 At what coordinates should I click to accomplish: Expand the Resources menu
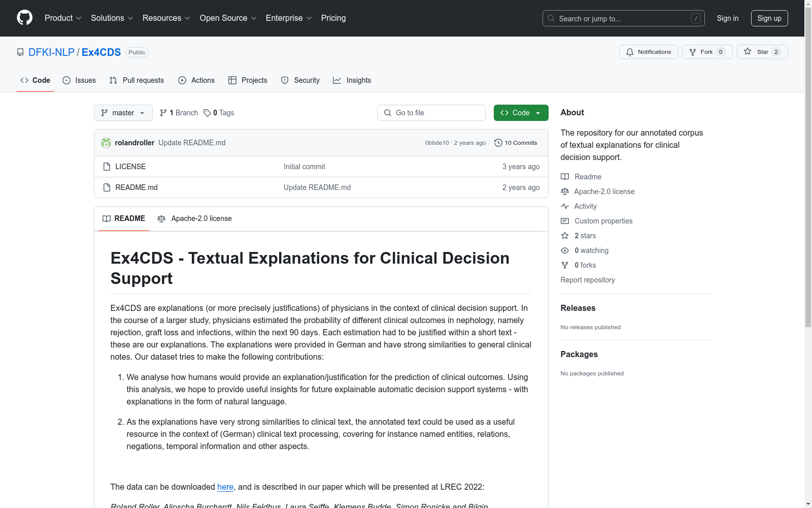pyautogui.click(x=166, y=18)
